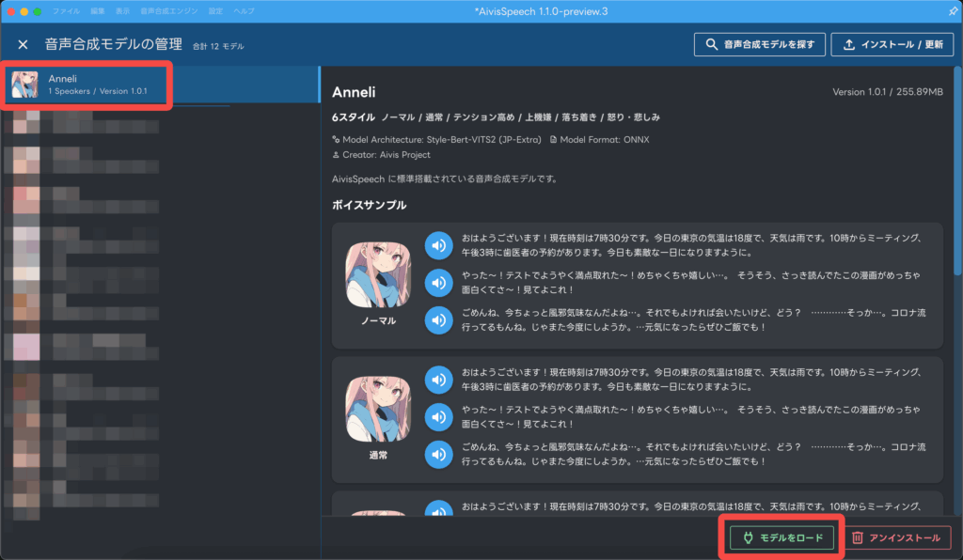Screen dimensions: 963x560
Task: Click 通常 style label under portrait
Action: 378,455
